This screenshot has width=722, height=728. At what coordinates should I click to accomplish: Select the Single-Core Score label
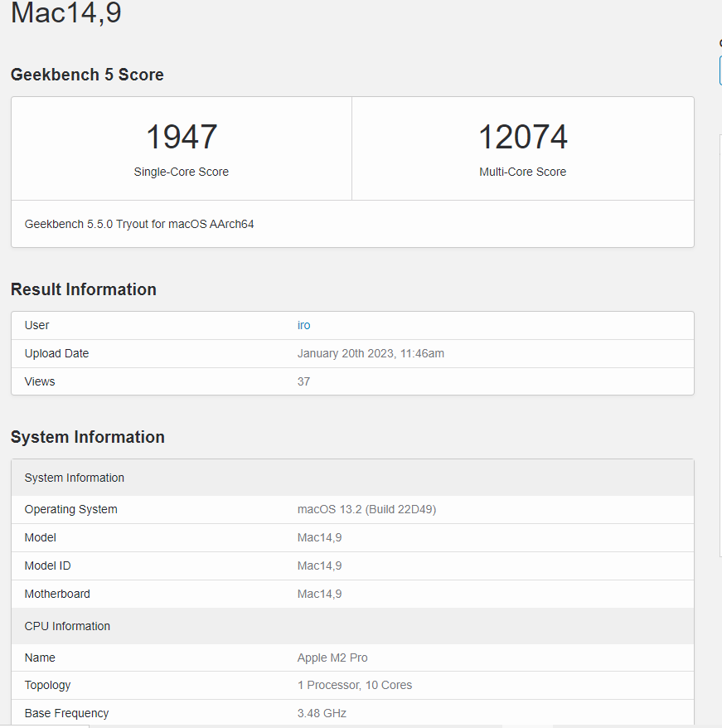(x=182, y=172)
